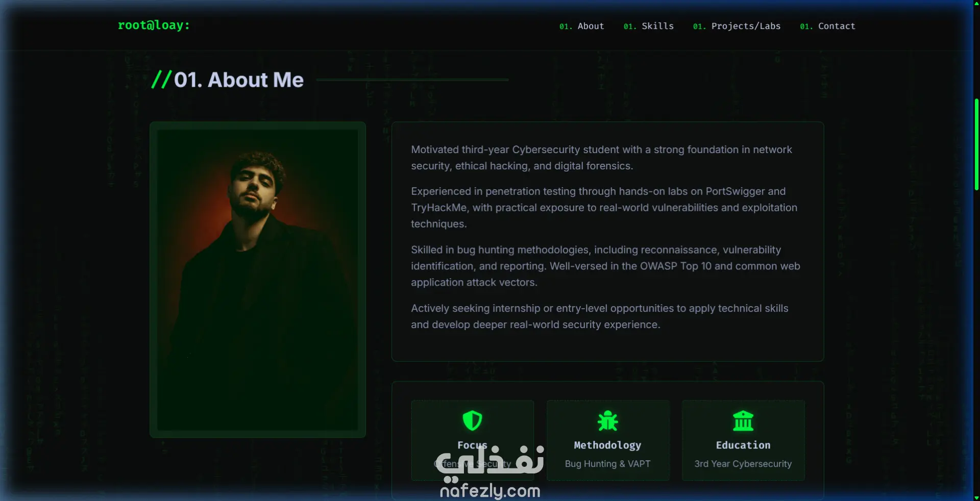Click the Focus card heading
980x501 pixels.
tap(472, 445)
